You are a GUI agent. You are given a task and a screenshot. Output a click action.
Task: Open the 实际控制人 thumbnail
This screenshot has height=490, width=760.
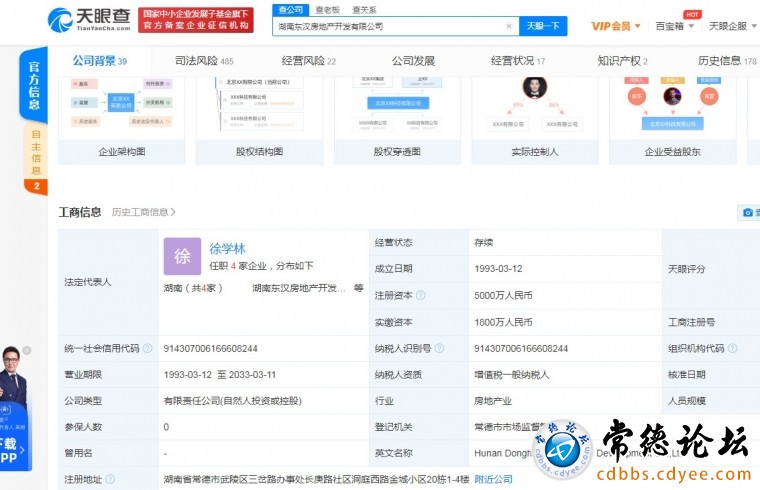(535, 120)
